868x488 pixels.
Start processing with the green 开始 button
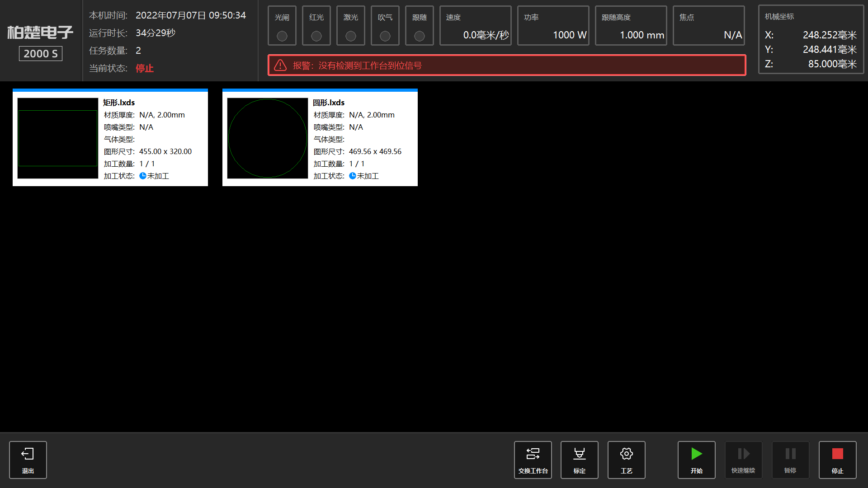click(697, 460)
